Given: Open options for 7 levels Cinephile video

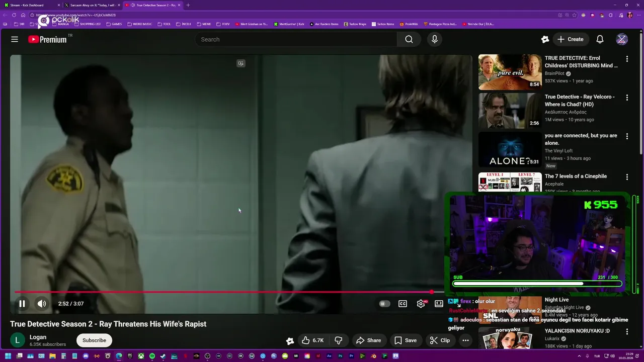Looking at the screenshot, I should click(x=627, y=177).
